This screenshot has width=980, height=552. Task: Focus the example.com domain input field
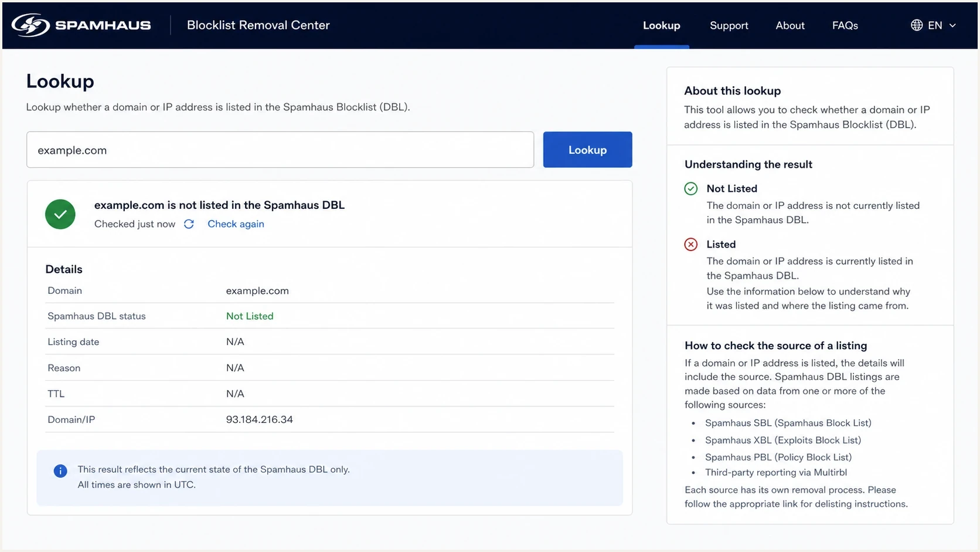pyautogui.click(x=280, y=150)
